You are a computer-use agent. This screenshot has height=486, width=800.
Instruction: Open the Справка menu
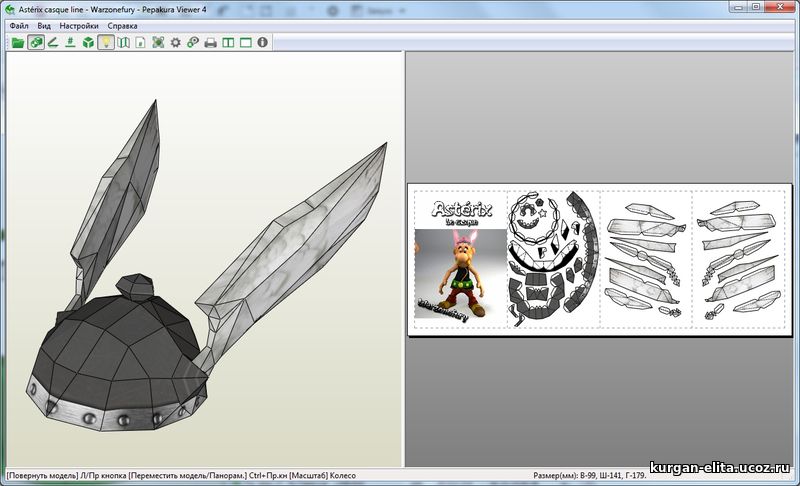coord(122,25)
